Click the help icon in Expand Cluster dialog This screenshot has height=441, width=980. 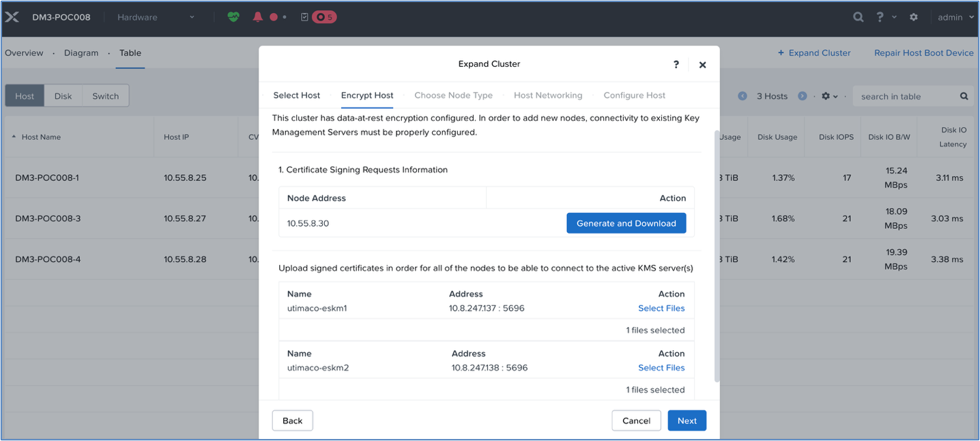click(676, 64)
